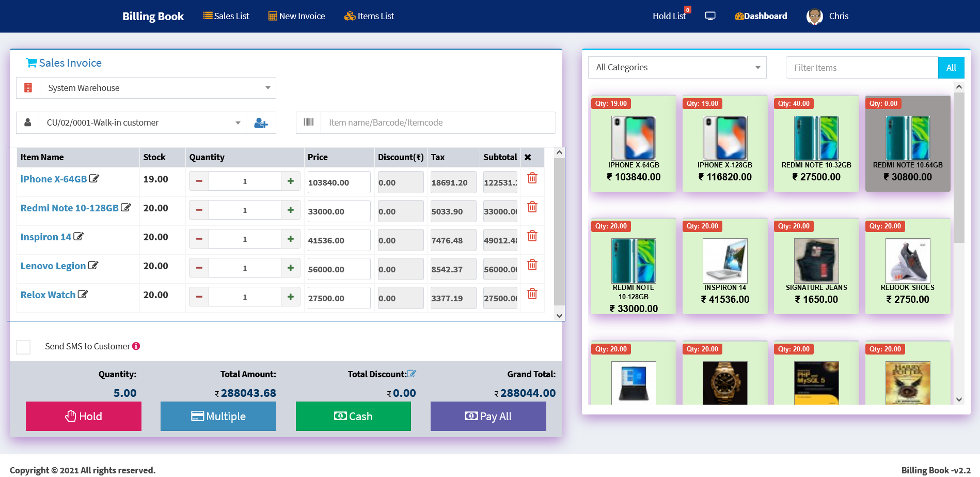This screenshot has width=980, height=477.
Task: Decrease Relox Watch quantity with minus
Action: click(199, 297)
